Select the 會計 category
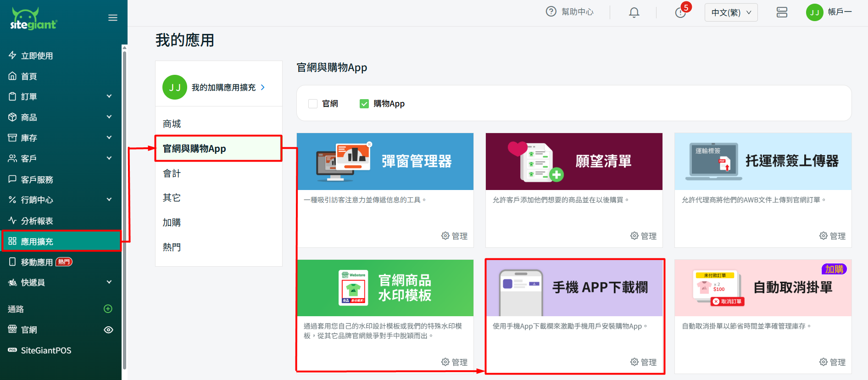868x380 pixels. [x=172, y=173]
